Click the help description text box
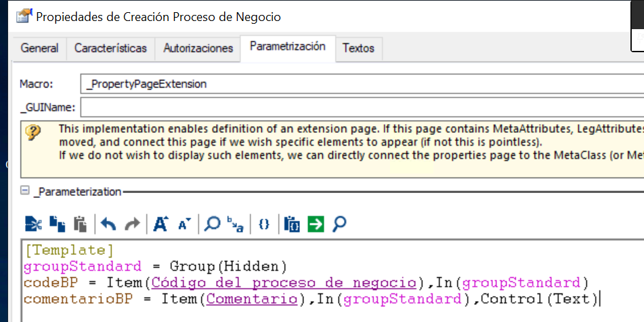The width and height of the screenshot is (644, 322). click(x=332, y=149)
